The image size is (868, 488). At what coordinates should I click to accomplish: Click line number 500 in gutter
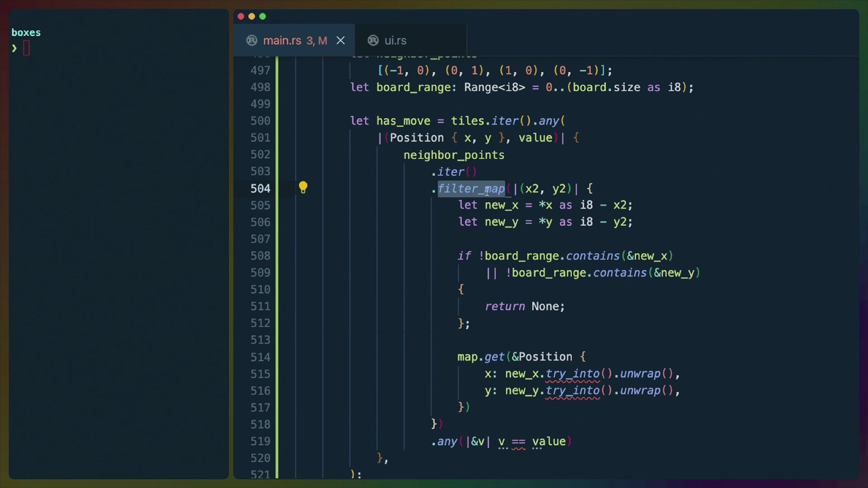point(260,121)
